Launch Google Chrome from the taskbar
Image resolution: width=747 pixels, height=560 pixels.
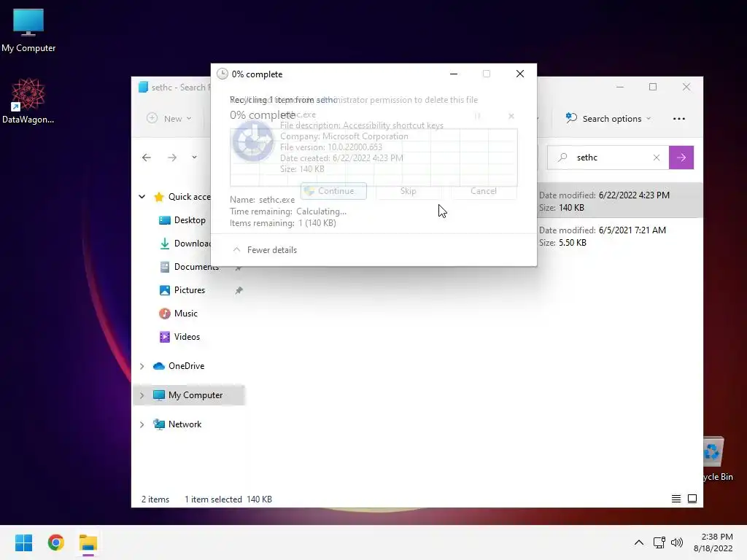tap(55, 542)
